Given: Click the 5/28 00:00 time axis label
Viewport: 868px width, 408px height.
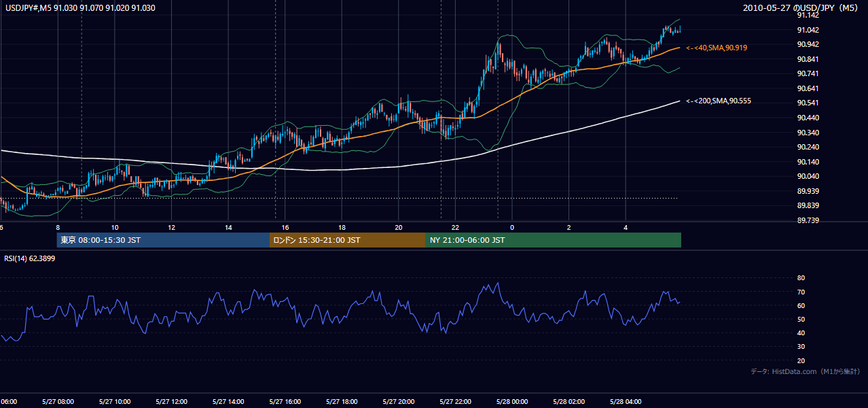Looking at the screenshot, I should click(512, 401).
